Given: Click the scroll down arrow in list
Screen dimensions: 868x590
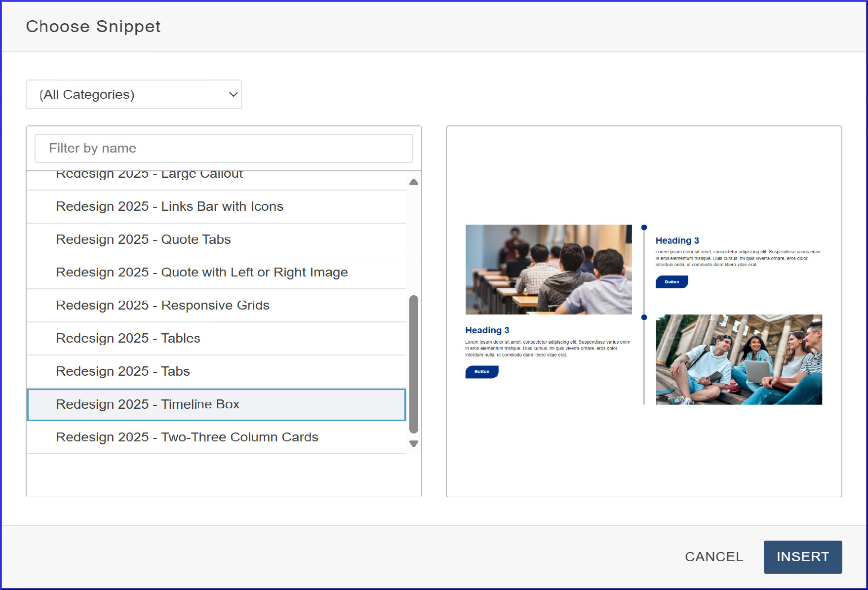Looking at the screenshot, I should click(414, 443).
